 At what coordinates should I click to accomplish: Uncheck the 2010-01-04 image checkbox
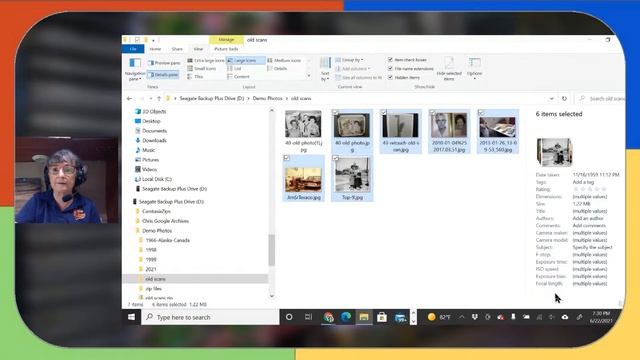[x=433, y=112]
